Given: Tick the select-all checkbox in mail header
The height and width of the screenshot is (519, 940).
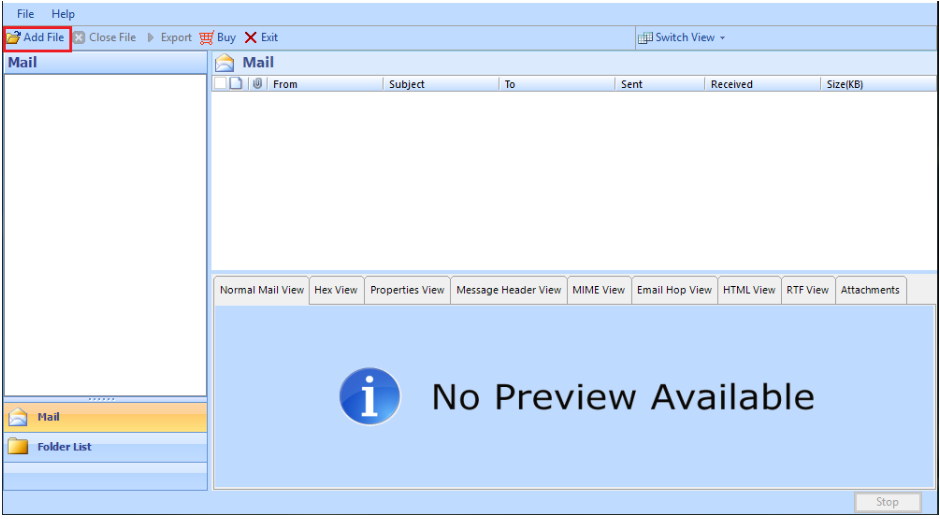Looking at the screenshot, I should 220,84.
